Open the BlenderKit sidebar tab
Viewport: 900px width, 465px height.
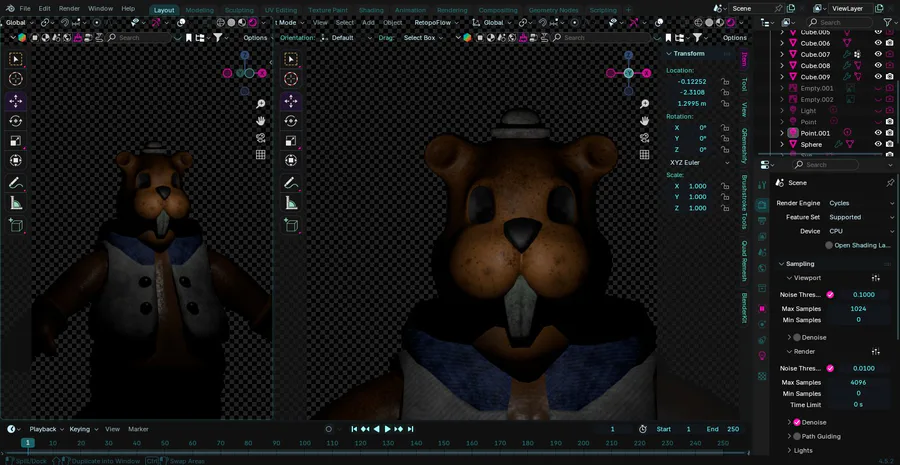click(x=744, y=308)
